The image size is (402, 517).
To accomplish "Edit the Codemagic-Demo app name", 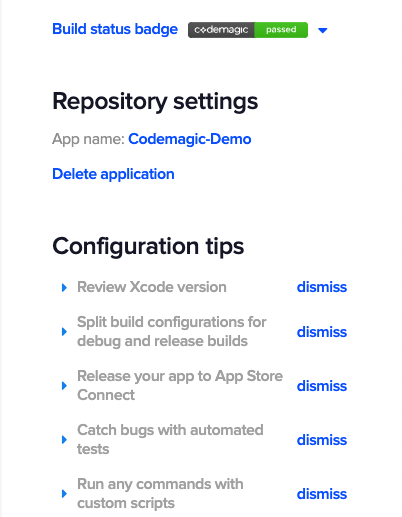I will [189, 139].
